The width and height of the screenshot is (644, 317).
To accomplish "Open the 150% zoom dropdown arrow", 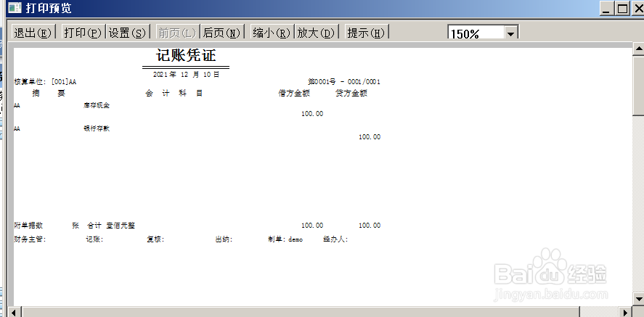I will [x=511, y=33].
